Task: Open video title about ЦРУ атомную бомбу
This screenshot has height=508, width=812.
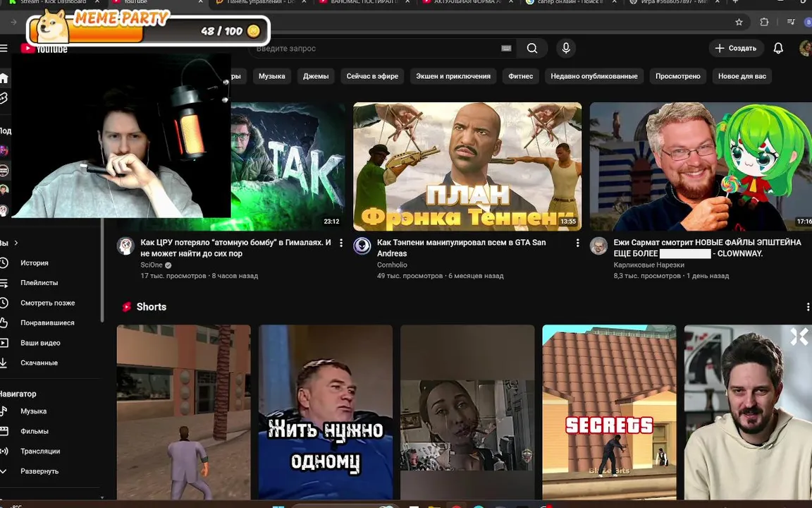Action: tap(235, 248)
